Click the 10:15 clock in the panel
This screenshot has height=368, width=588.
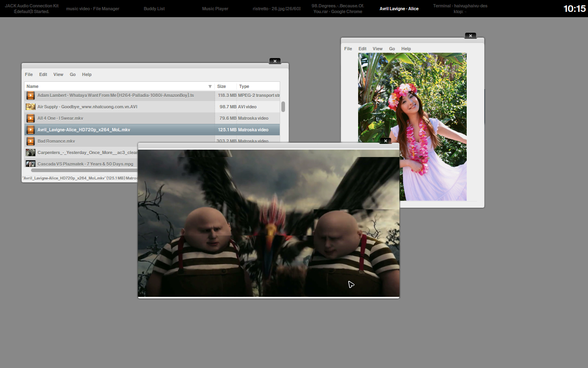click(575, 9)
